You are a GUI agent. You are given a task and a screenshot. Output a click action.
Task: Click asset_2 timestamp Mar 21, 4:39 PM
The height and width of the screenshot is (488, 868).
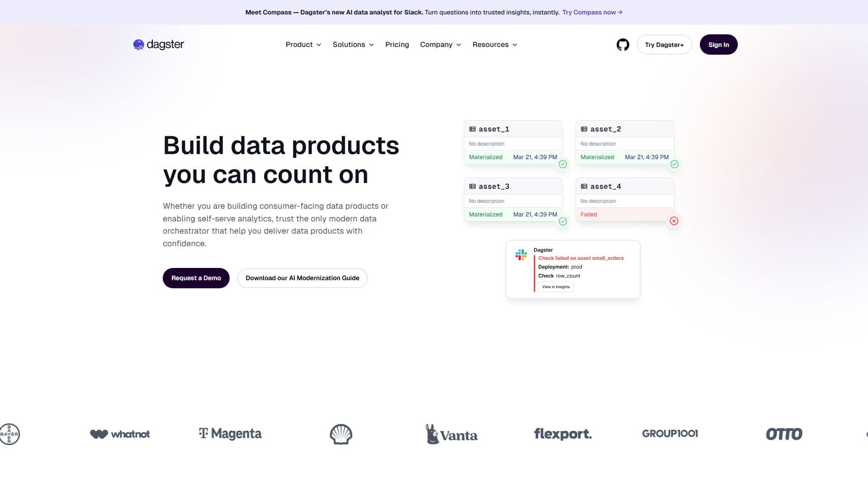[x=647, y=157]
